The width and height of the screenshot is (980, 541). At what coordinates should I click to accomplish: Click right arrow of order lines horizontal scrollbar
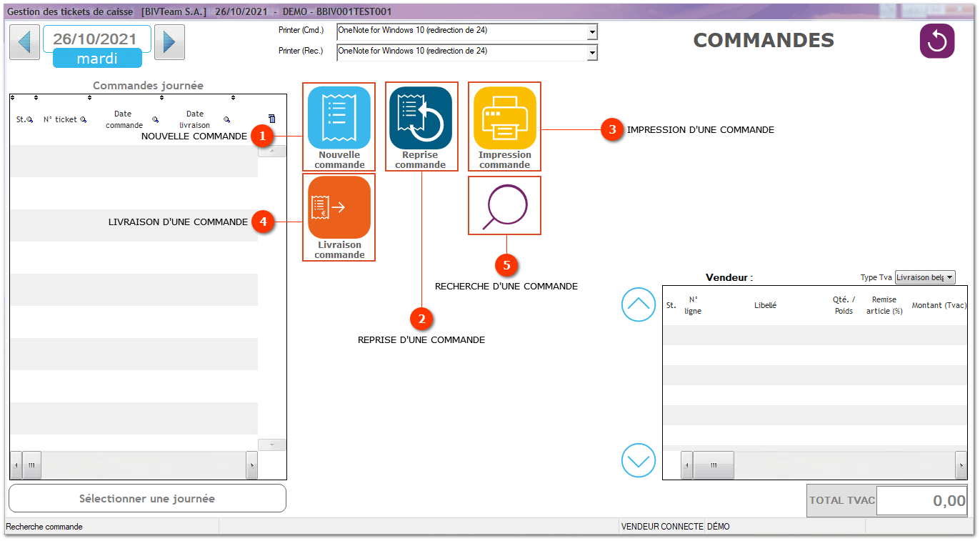point(961,465)
